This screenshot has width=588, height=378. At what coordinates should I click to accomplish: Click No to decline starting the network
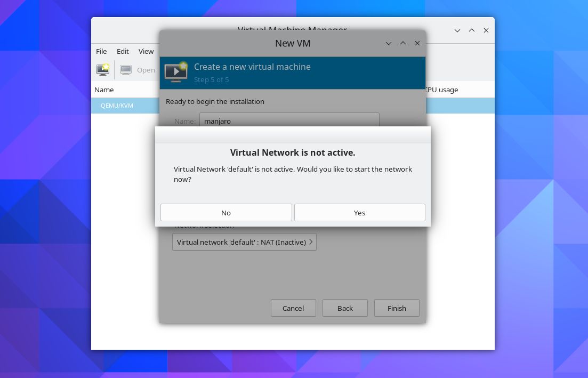226,212
